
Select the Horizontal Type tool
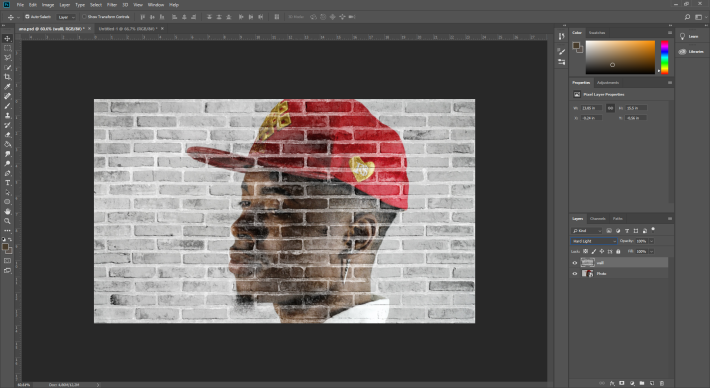click(8, 182)
